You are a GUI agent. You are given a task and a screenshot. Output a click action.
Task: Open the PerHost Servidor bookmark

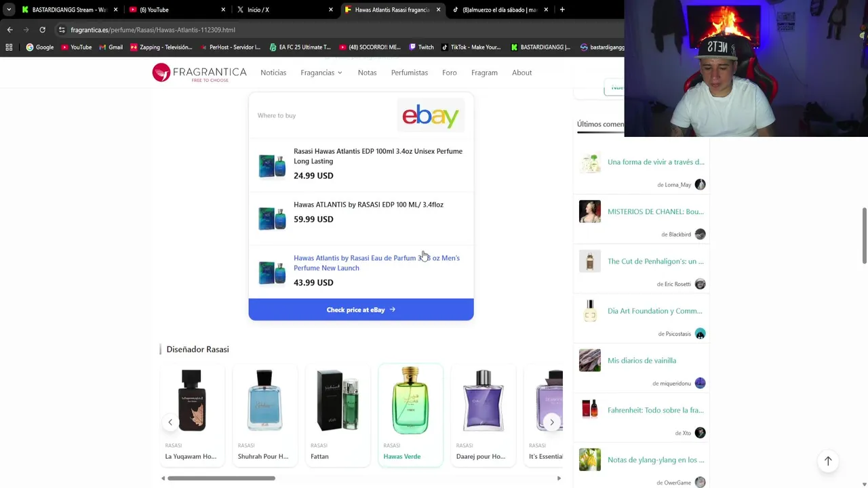(230, 47)
